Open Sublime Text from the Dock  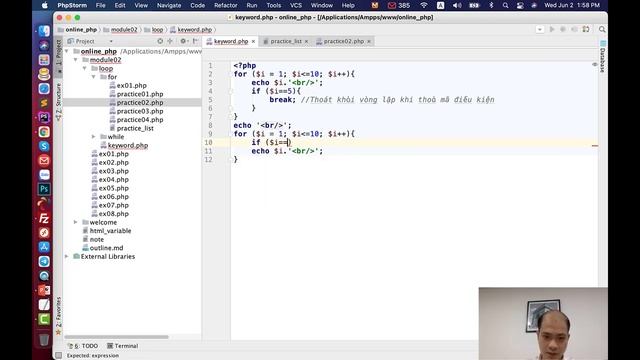click(44, 103)
